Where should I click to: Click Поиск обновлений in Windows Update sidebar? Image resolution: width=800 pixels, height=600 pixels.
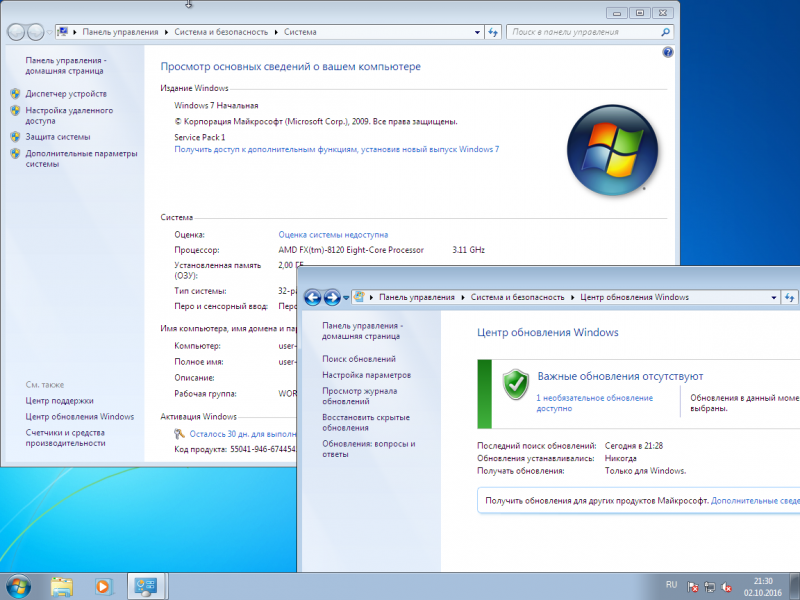coord(359,359)
